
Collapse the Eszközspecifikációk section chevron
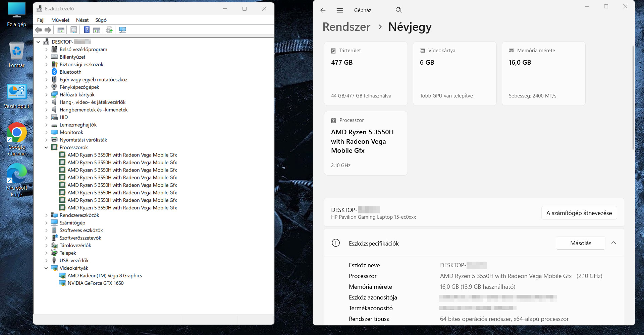click(613, 243)
